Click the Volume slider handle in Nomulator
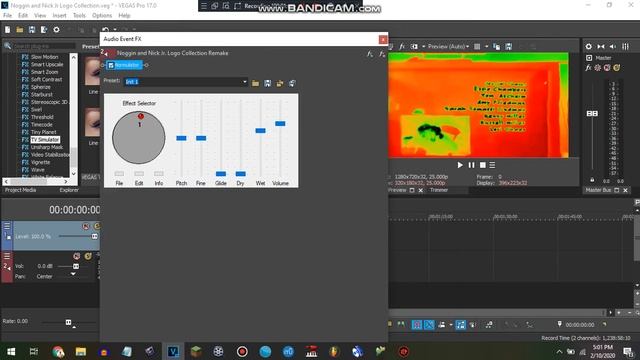 [280, 124]
